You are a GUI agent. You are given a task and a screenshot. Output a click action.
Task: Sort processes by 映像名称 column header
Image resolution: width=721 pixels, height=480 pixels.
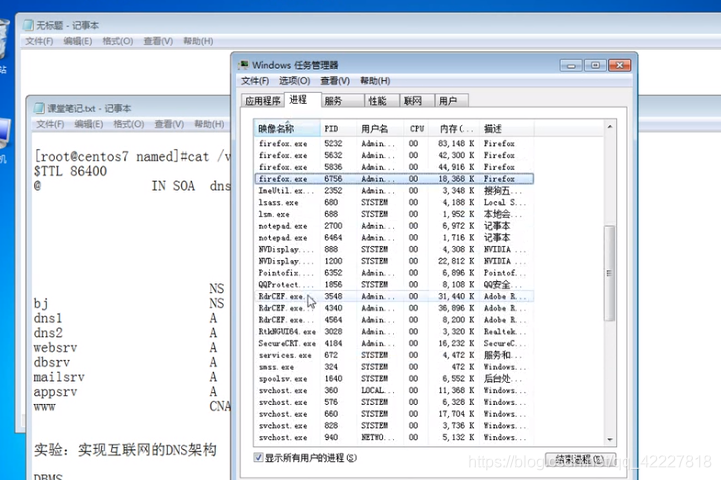(287, 129)
